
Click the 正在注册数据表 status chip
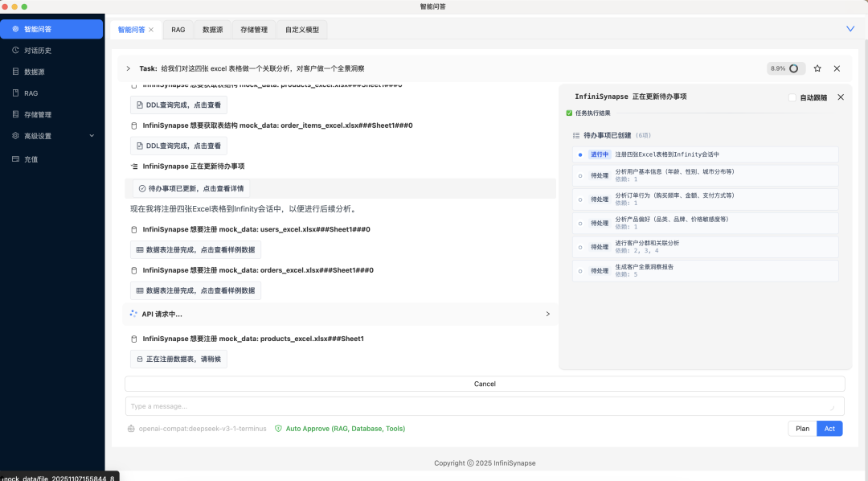tap(178, 359)
